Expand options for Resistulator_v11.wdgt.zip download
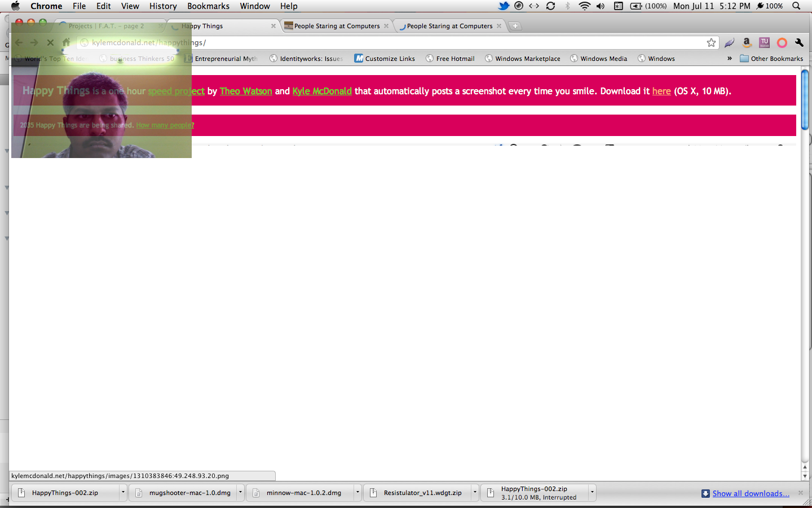This screenshot has width=812, height=508. [475, 493]
